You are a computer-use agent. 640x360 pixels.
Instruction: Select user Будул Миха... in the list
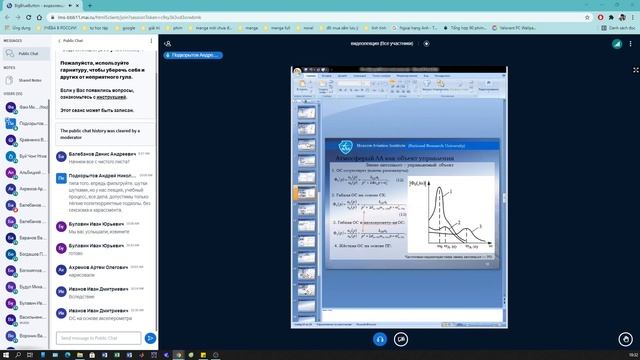[26, 287]
